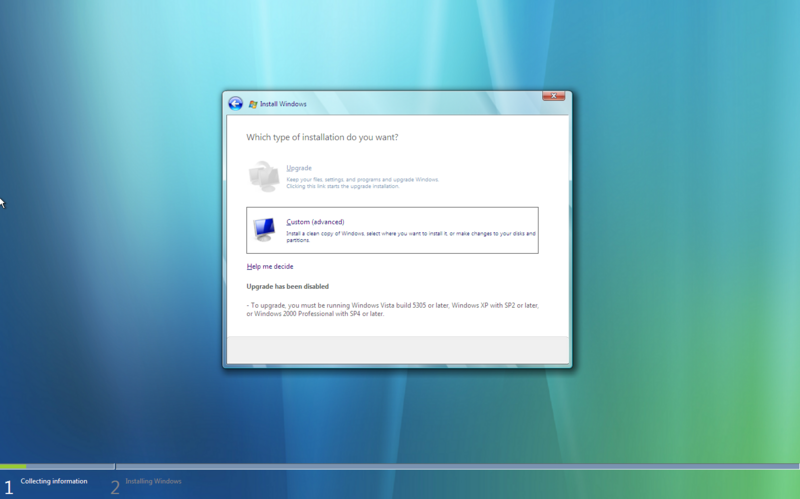Image resolution: width=800 pixels, height=499 pixels.
Task: Click the Windows flag icon in title bar
Action: (x=254, y=104)
